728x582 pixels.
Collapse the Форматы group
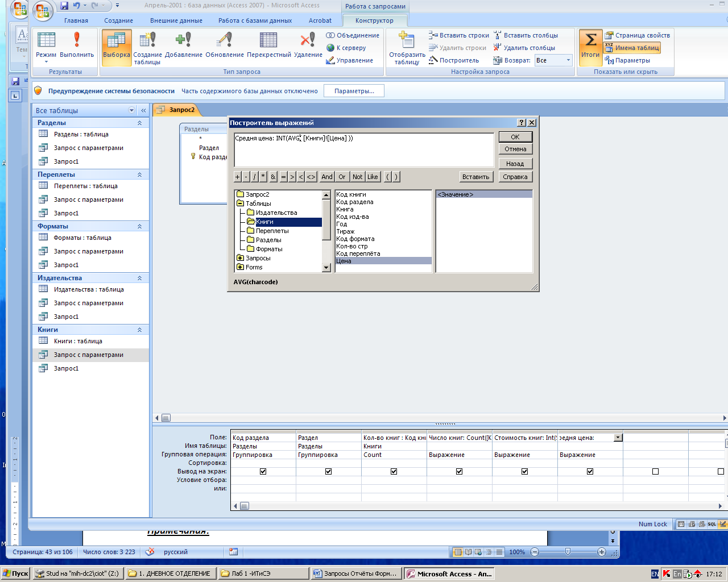[x=139, y=226]
